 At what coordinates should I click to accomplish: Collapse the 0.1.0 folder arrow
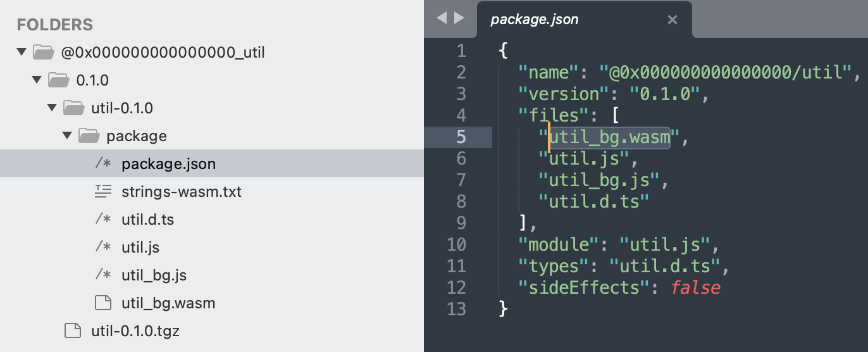[37, 80]
